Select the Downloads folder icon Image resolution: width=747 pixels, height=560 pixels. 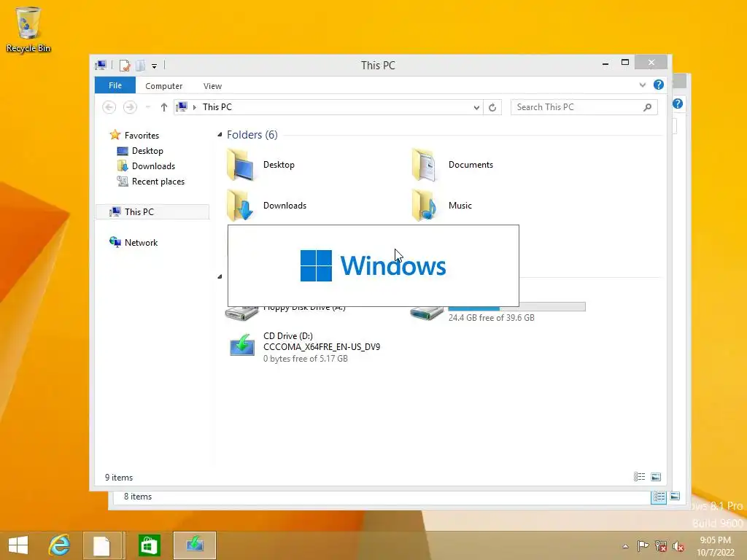coord(240,206)
